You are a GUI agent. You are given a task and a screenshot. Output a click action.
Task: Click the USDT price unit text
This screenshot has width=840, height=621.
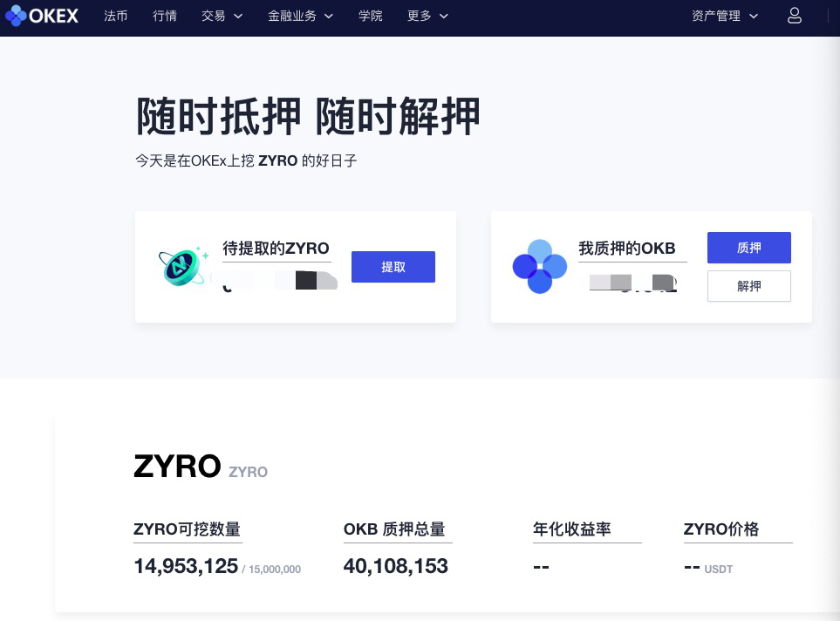[x=719, y=570]
